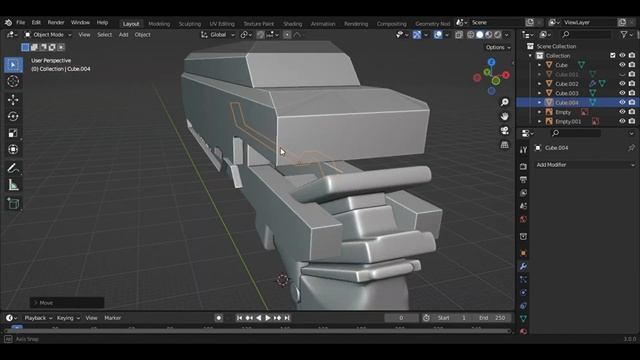640x360 pixels.
Task: Select the Measure tool
Action: click(13, 185)
